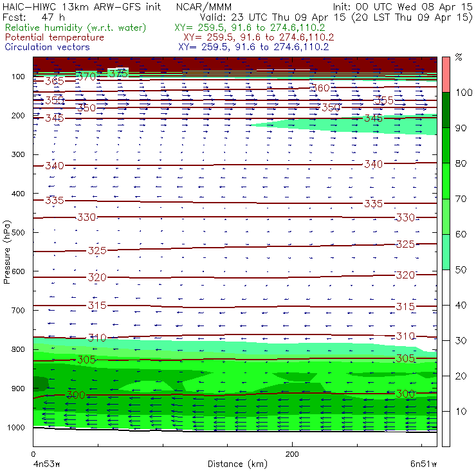This screenshot has width=476, height=476.
Task: Click the '80' colorbar scale label
Action: [461, 163]
